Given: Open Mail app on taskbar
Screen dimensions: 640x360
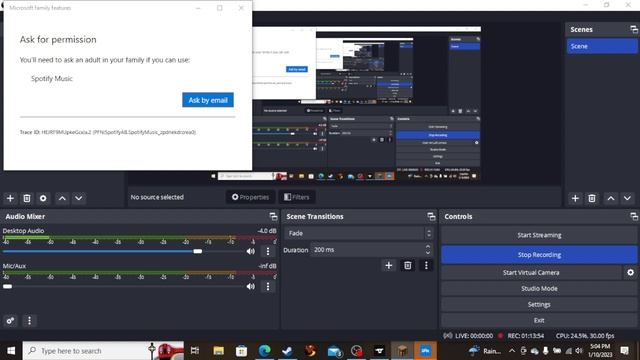Looking at the screenshot, I should (334, 351).
